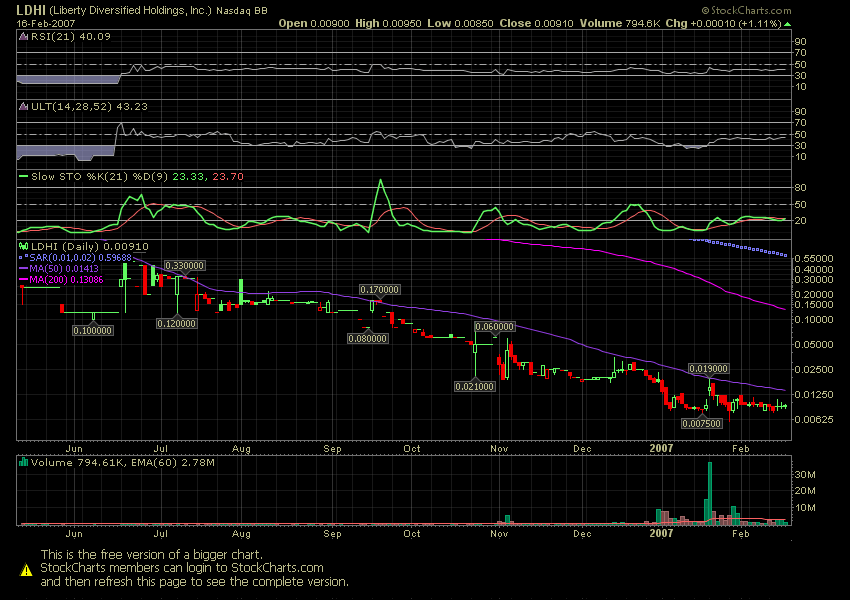Click the tall green volume spike bar
Screen dimensions: 850x600
tap(710, 493)
